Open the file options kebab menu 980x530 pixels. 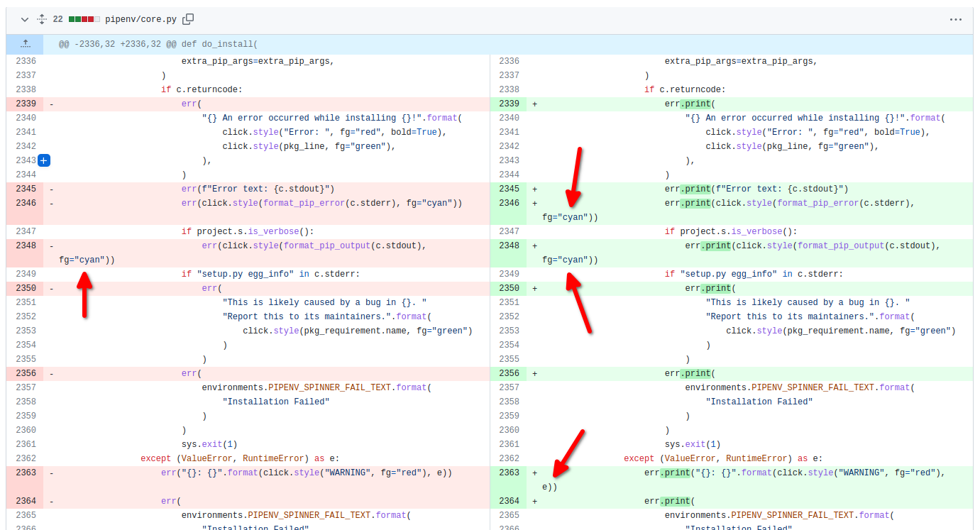[x=955, y=20]
